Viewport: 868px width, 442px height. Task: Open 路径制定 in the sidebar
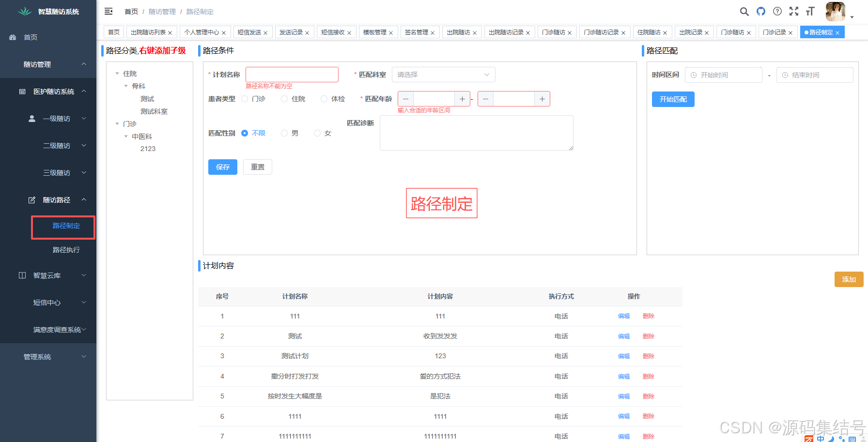point(66,226)
